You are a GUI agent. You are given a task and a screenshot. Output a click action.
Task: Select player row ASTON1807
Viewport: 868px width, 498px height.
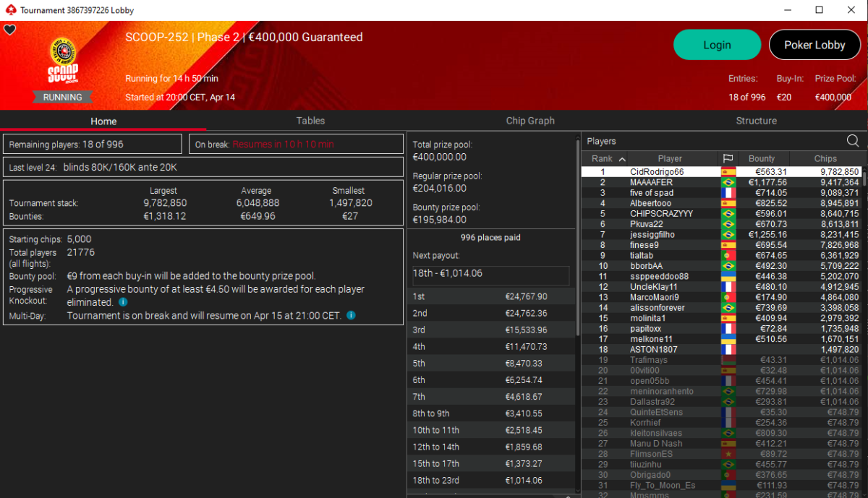point(721,350)
